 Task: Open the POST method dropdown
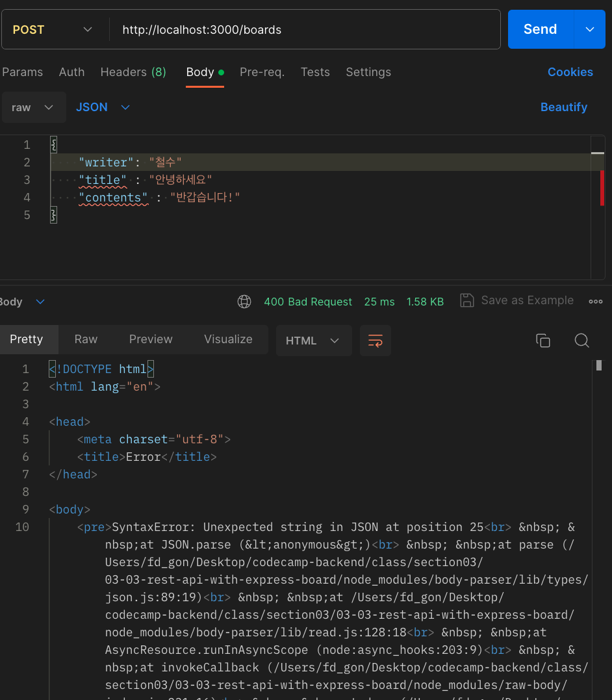52,30
